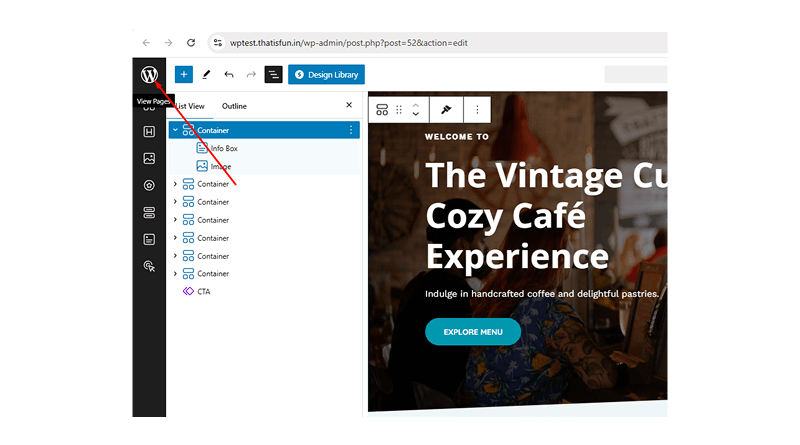Image resolution: width=800 pixels, height=445 pixels.
Task: Click the browser address bar URL
Action: (349, 43)
